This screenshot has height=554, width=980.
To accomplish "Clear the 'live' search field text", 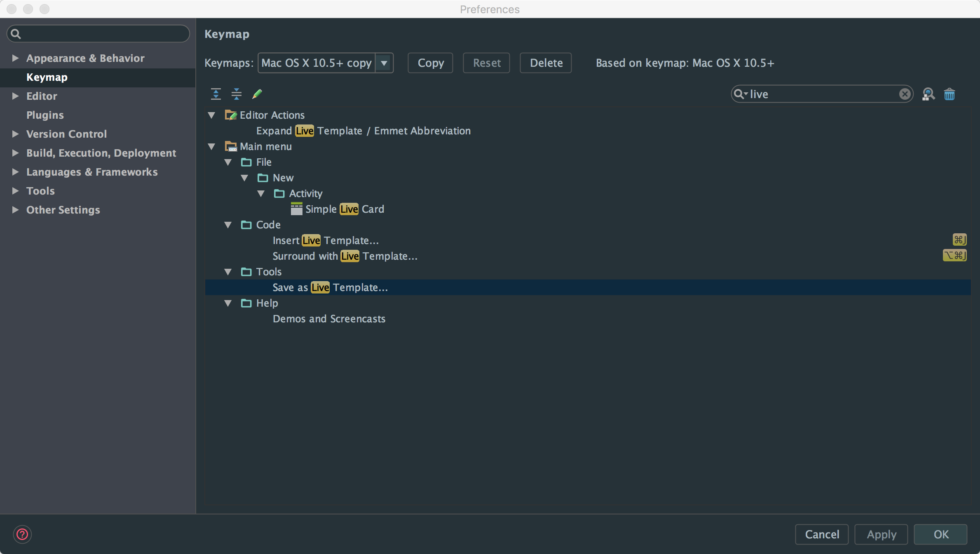I will [905, 94].
